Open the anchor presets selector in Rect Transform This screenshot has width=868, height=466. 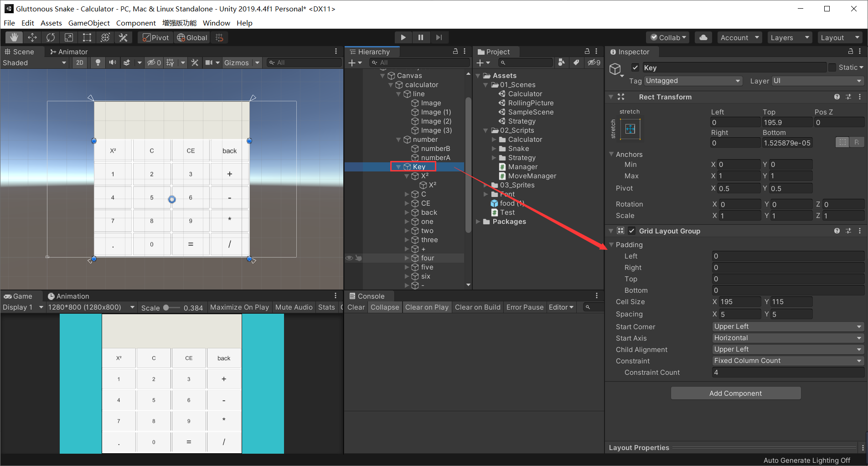point(630,129)
